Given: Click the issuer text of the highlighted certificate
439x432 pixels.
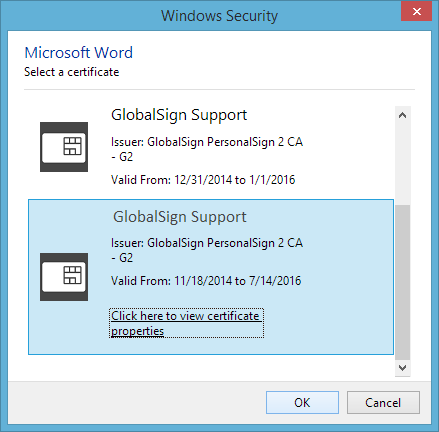Looking at the screenshot, I should [x=207, y=250].
